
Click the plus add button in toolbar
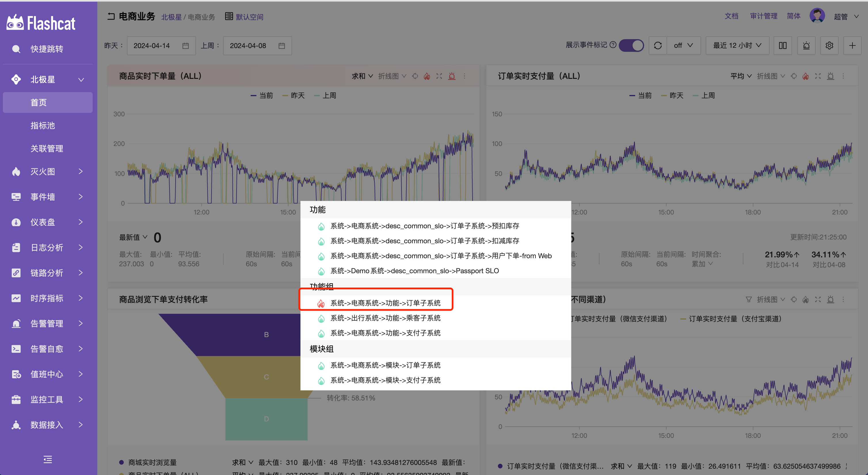pyautogui.click(x=852, y=45)
